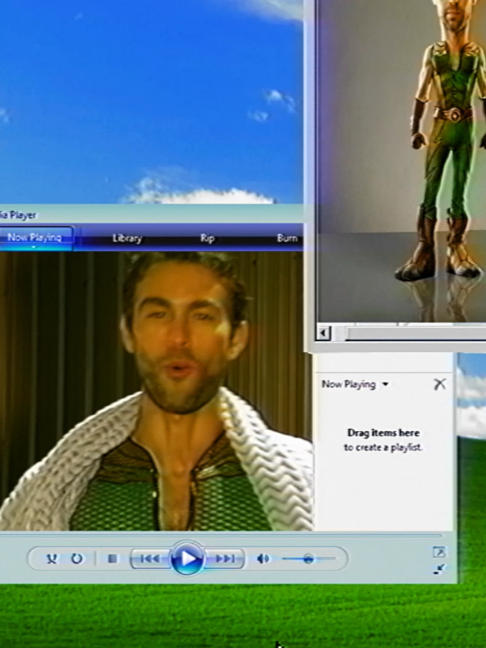This screenshot has height=648, width=486.
Task: Open the Burn tab
Action: 287,238
